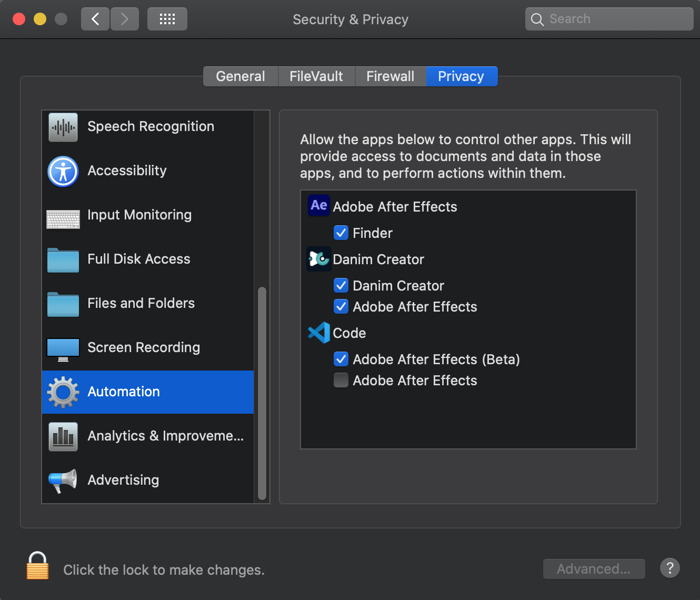Select Speech Recognition label in sidebar
The width and height of the screenshot is (700, 600).
tap(151, 127)
